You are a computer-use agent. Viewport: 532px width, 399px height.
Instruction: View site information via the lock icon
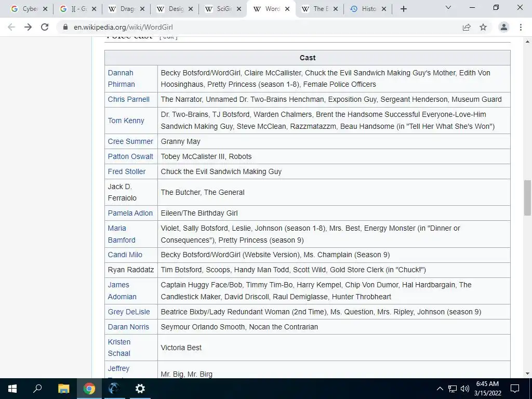click(x=65, y=27)
